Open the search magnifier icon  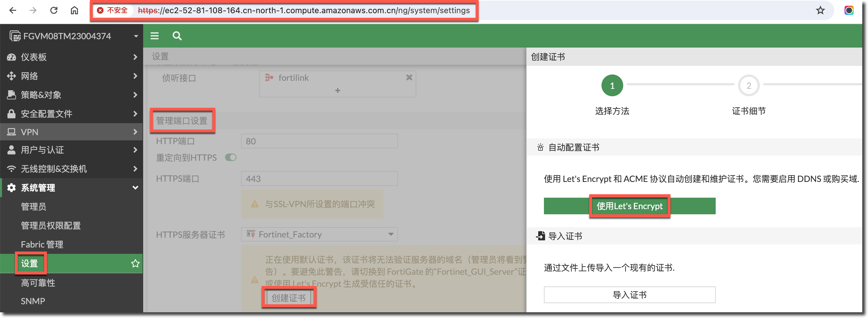tap(177, 36)
